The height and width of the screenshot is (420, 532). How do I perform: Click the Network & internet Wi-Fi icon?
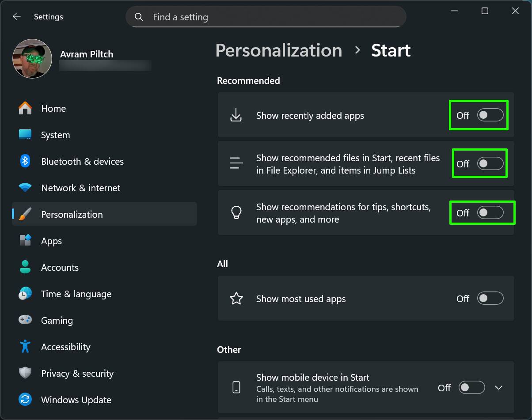click(x=25, y=188)
